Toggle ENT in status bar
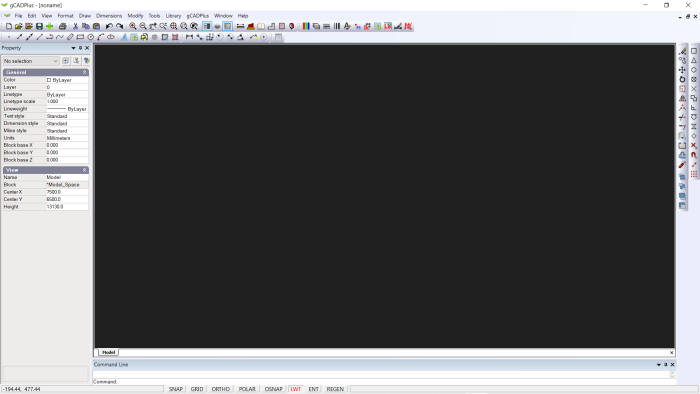This screenshot has width=700, height=394. pyautogui.click(x=313, y=389)
